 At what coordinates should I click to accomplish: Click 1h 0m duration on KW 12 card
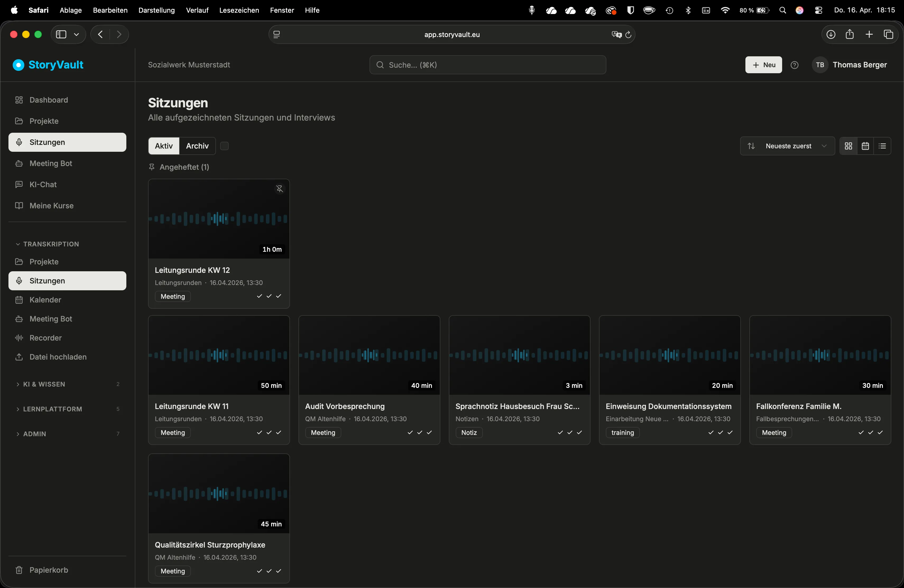pos(272,250)
